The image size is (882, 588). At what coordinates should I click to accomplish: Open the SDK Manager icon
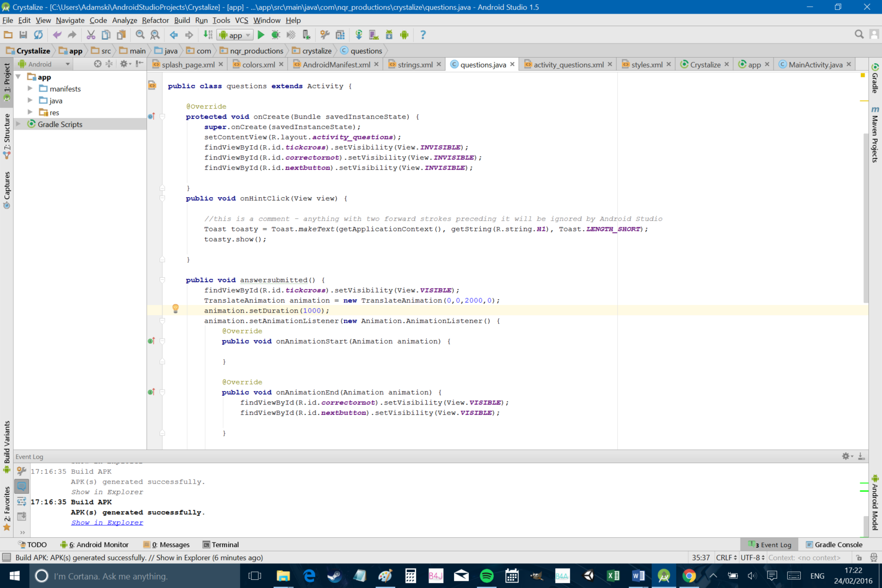(389, 35)
